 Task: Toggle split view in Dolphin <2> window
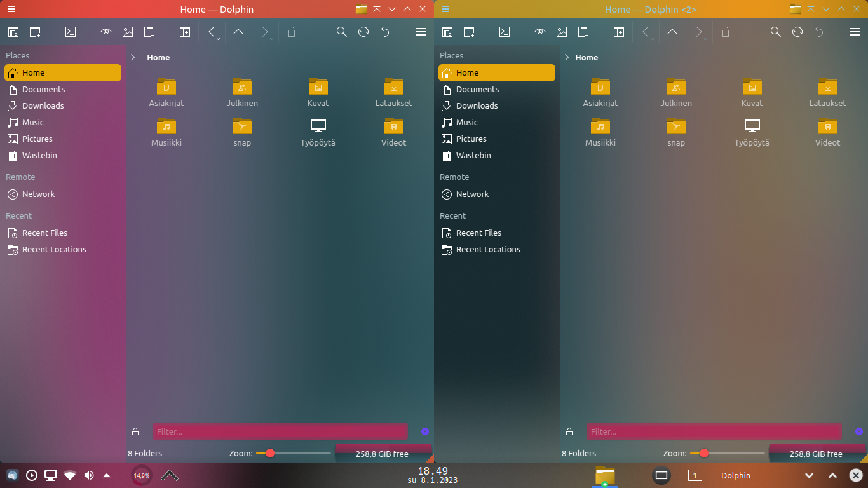pos(619,32)
